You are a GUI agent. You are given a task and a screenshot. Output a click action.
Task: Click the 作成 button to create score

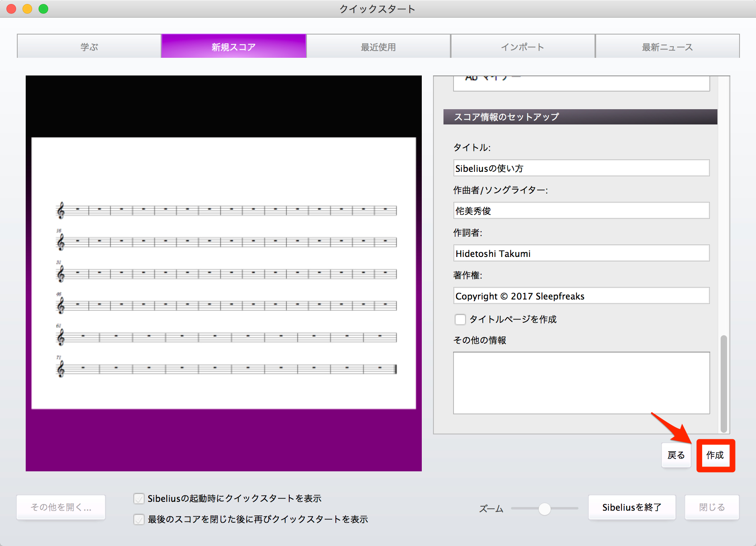click(715, 455)
